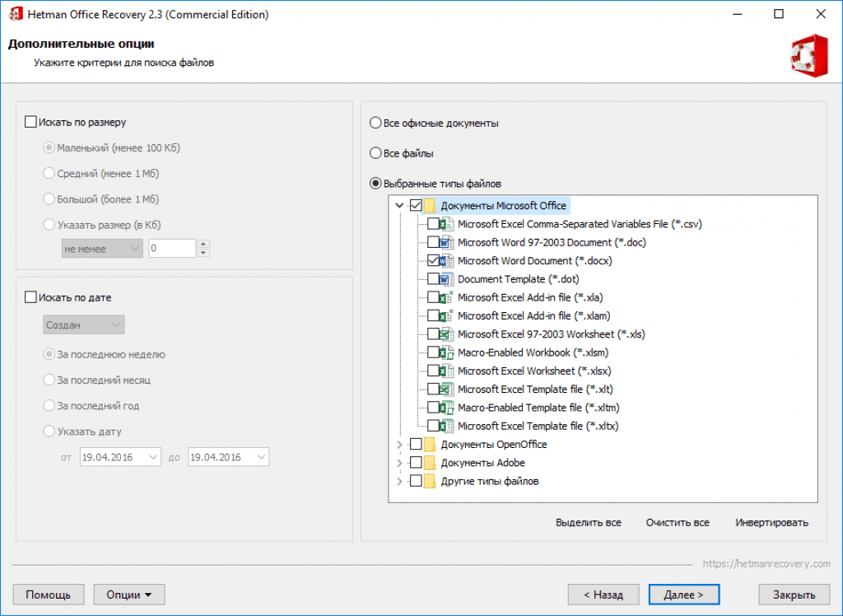843x616 pixels.
Task: Click the Document Template (*.dot) file icon
Action: (447, 279)
